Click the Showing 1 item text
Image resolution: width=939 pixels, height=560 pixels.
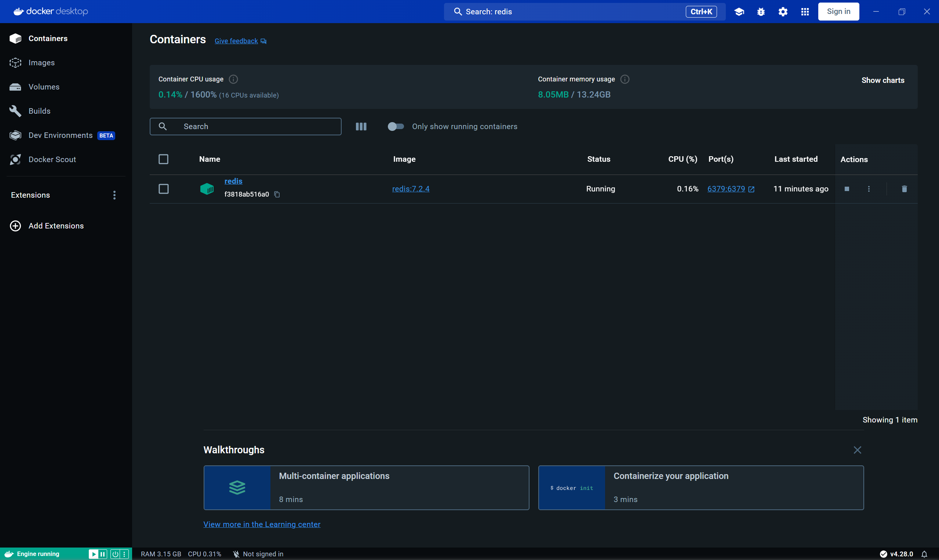click(889, 420)
